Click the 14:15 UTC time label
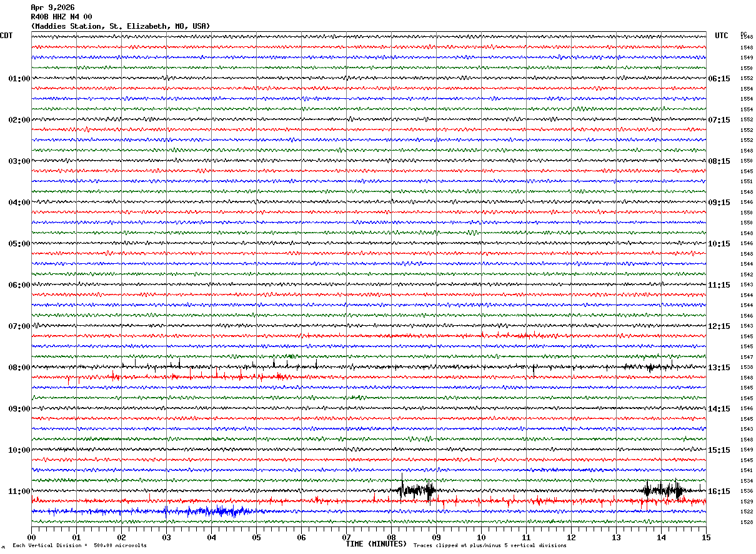 click(x=719, y=409)
